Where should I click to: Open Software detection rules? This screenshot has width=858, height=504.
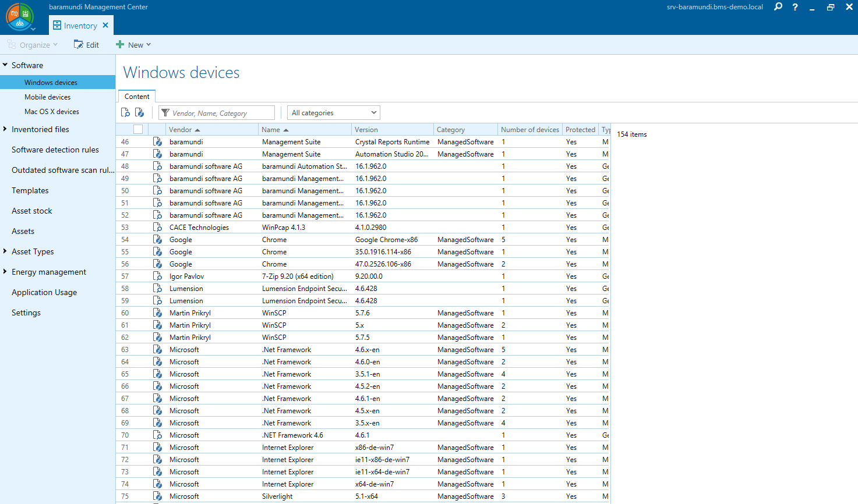[55, 150]
